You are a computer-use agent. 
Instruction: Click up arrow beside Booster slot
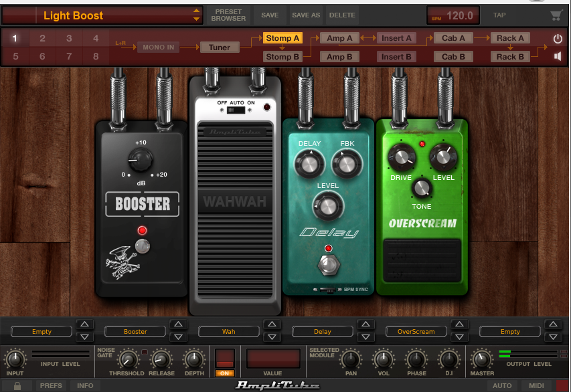click(178, 324)
